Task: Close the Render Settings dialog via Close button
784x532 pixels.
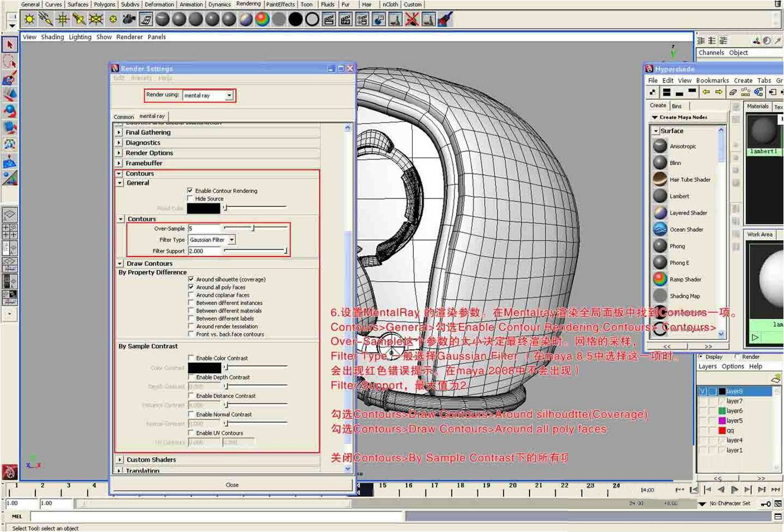Action: [232, 485]
